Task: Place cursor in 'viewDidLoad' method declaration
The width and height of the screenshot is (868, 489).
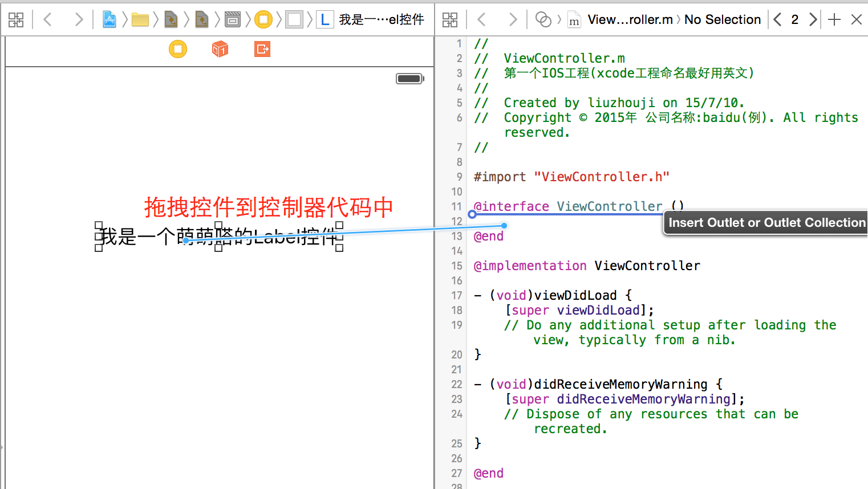Action: (x=553, y=295)
